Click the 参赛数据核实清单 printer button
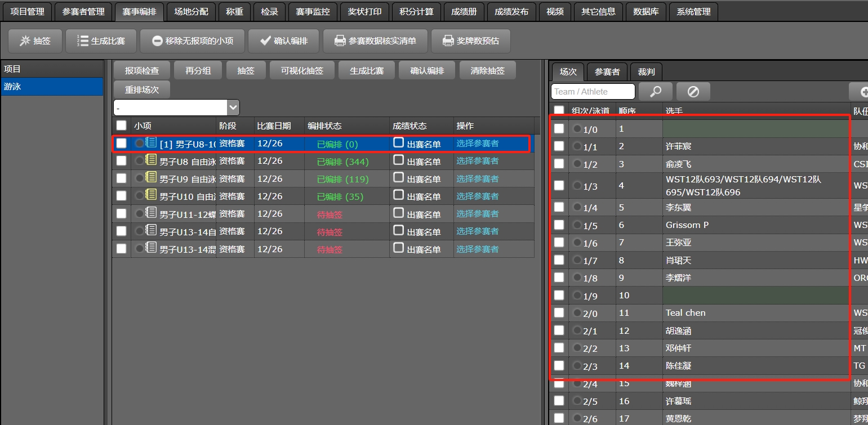 coord(375,41)
